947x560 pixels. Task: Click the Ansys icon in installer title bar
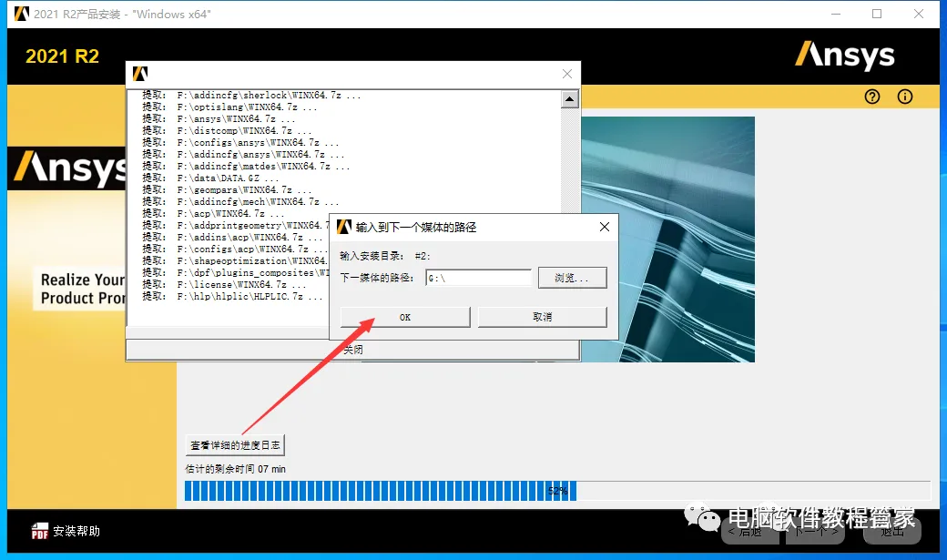[21, 14]
